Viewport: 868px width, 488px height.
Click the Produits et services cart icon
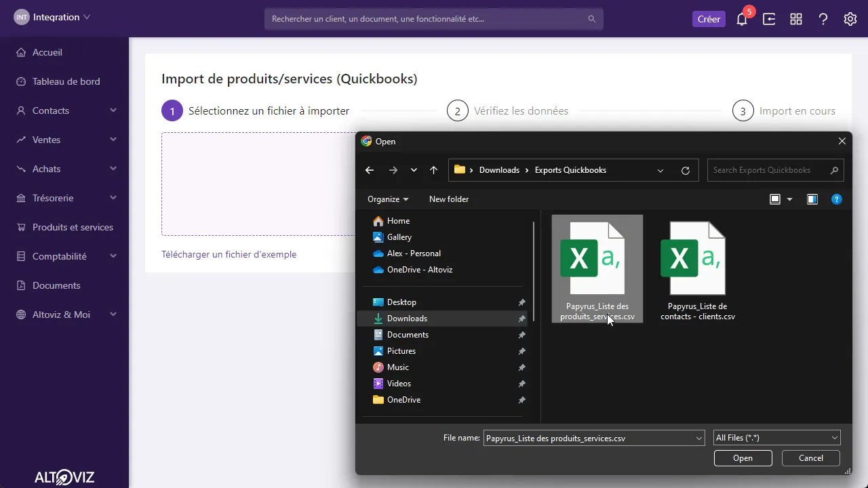click(x=21, y=227)
